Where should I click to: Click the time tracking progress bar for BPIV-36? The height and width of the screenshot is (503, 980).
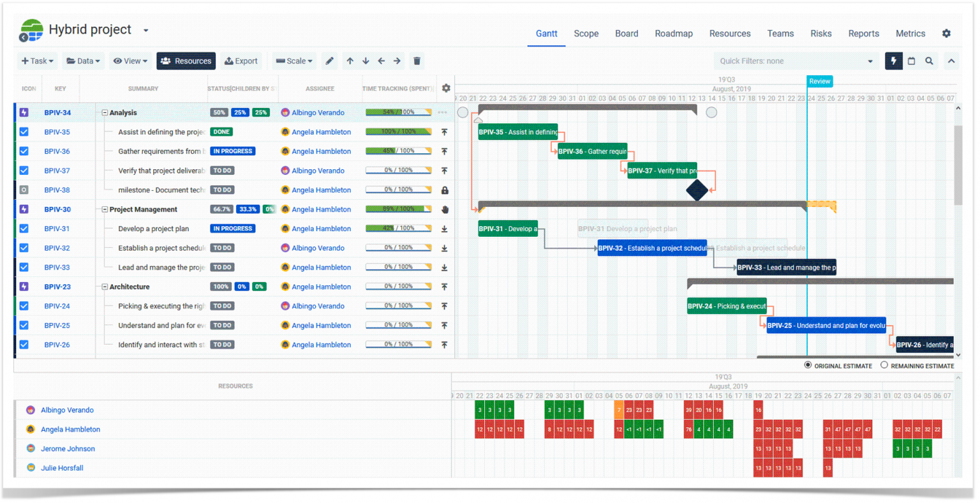click(399, 151)
